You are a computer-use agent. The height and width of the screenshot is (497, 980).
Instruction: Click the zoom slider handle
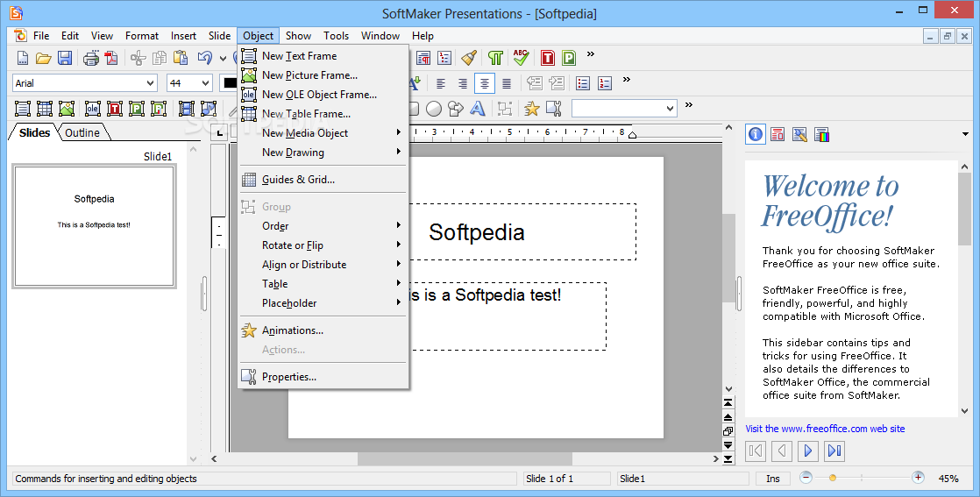coord(833,479)
